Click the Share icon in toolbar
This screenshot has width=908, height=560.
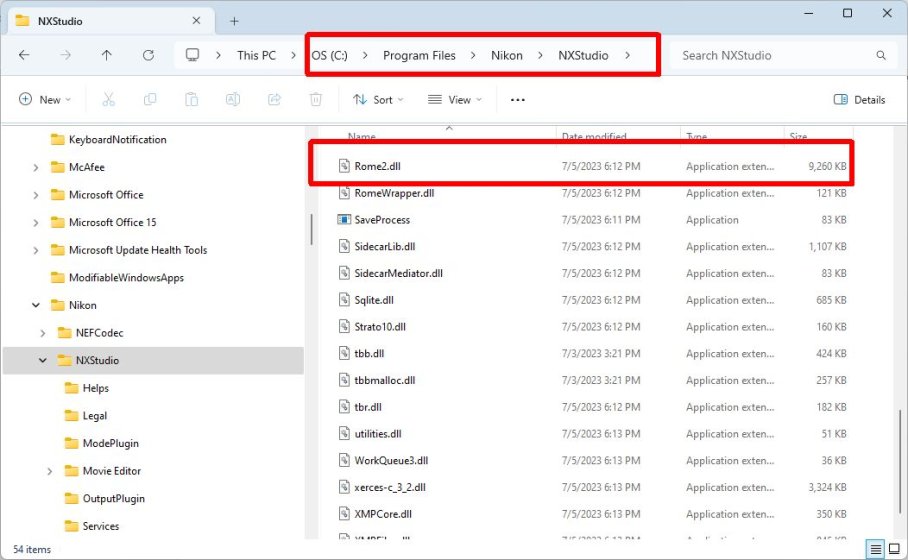[x=274, y=100]
